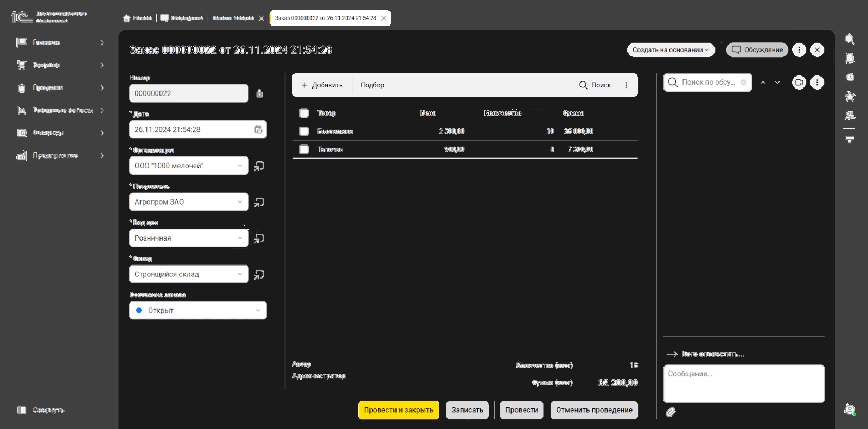Open calendar picker in Дата field
868x429 pixels.
point(258,129)
